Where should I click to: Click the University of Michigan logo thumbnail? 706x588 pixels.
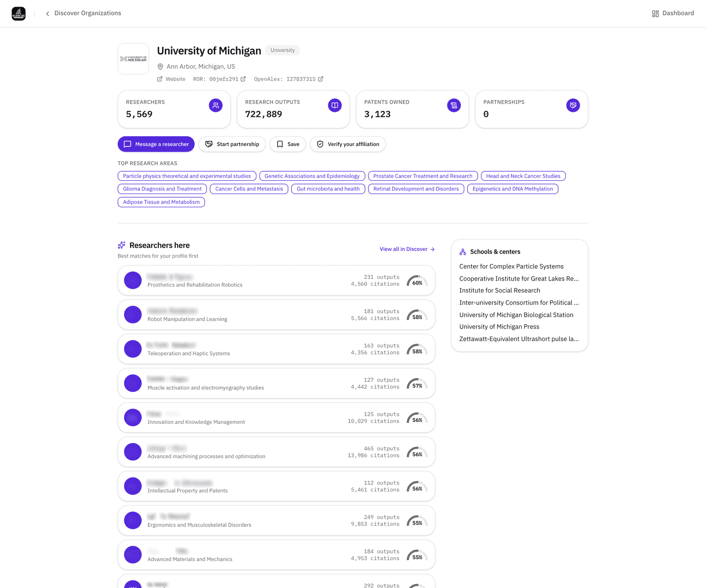[133, 59]
